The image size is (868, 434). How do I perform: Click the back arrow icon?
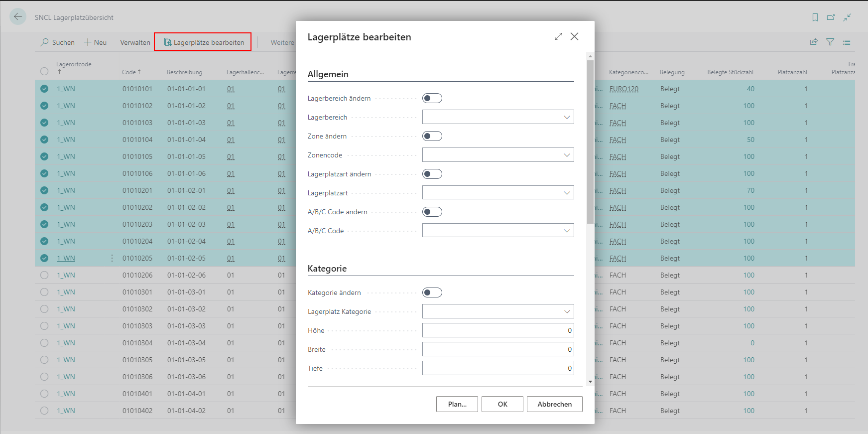pyautogui.click(x=18, y=17)
